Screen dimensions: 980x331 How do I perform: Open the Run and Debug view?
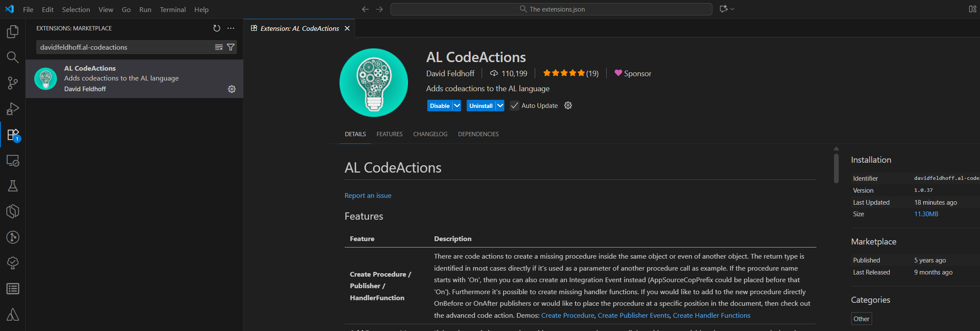pos(13,109)
